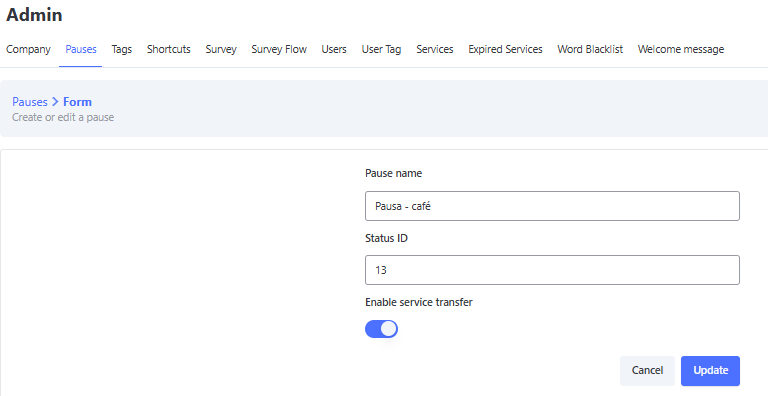768x396 pixels.
Task: Disable the Enable service transfer toggle
Action: [x=381, y=329]
